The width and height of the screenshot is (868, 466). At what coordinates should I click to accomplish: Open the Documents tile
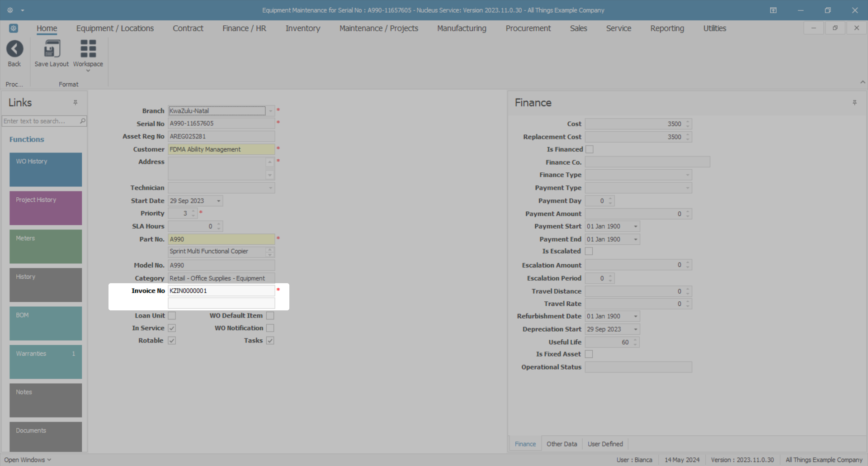pyautogui.click(x=46, y=437)
